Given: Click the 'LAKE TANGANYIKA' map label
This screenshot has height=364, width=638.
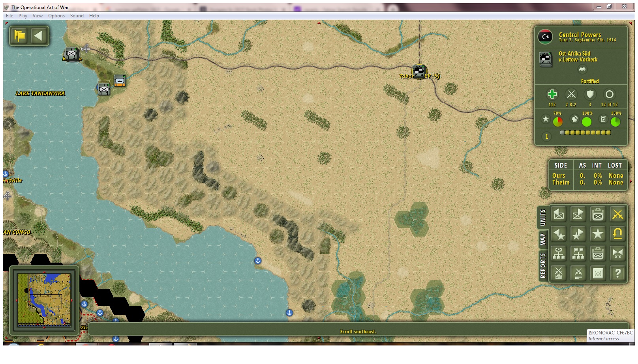Looking at the screenshot, I should pyautogui.click(x=40, y=93).
